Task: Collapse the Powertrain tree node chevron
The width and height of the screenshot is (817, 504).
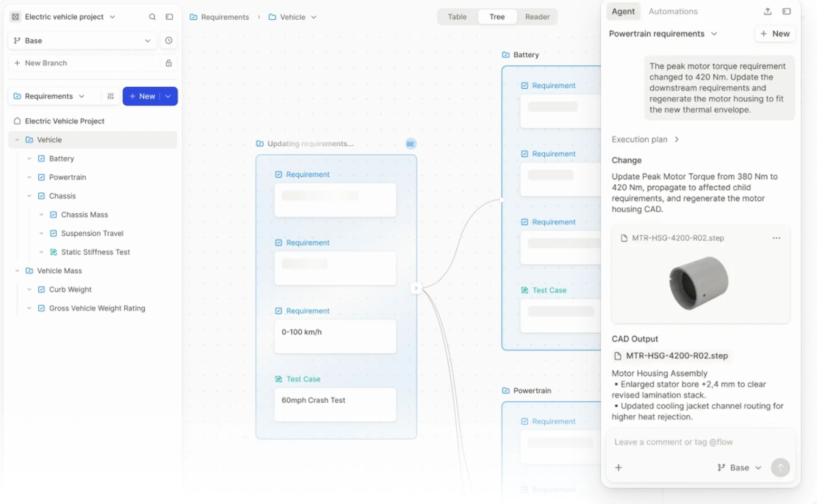Action: [29, 177]
